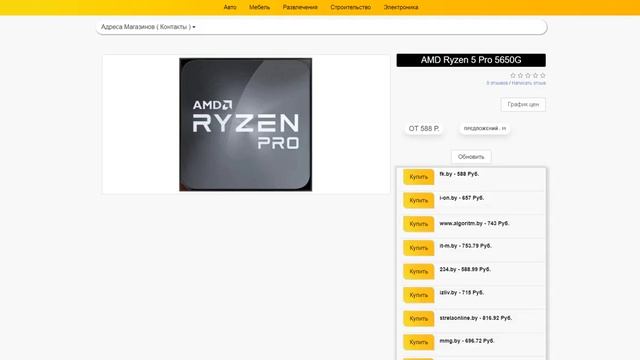The height and width of the screenshot is (360, 640).
Task: Rate three stars for the product
Action: tap(528, 76)
